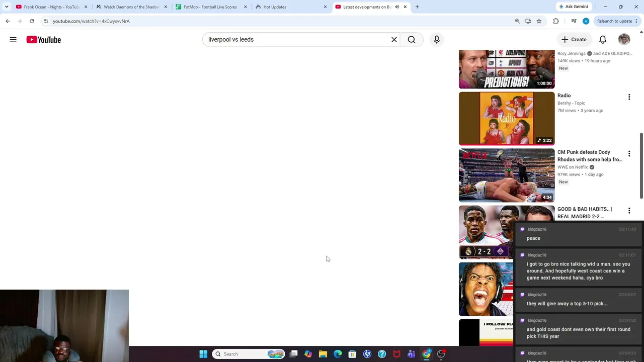Clear the search box with X
Image resolution: width=644 pixels, height=362 pixels.
(x=394, y=40)
